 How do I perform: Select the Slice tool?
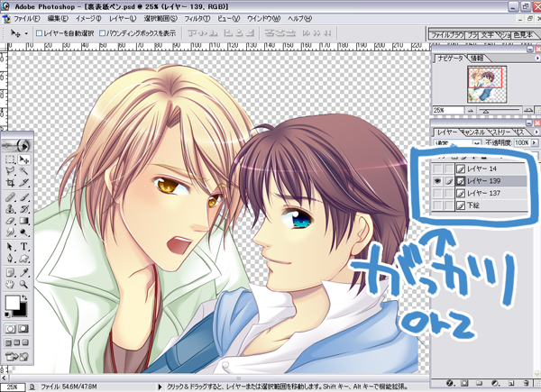click(x=23, y=182)
